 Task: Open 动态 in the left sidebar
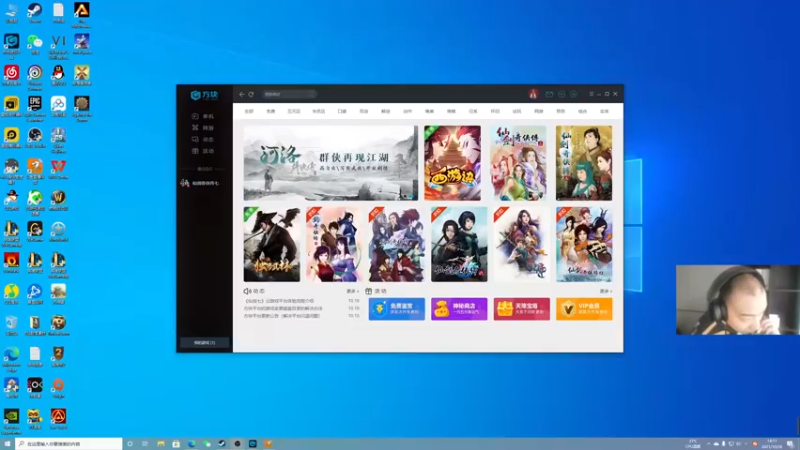point(203,139)
